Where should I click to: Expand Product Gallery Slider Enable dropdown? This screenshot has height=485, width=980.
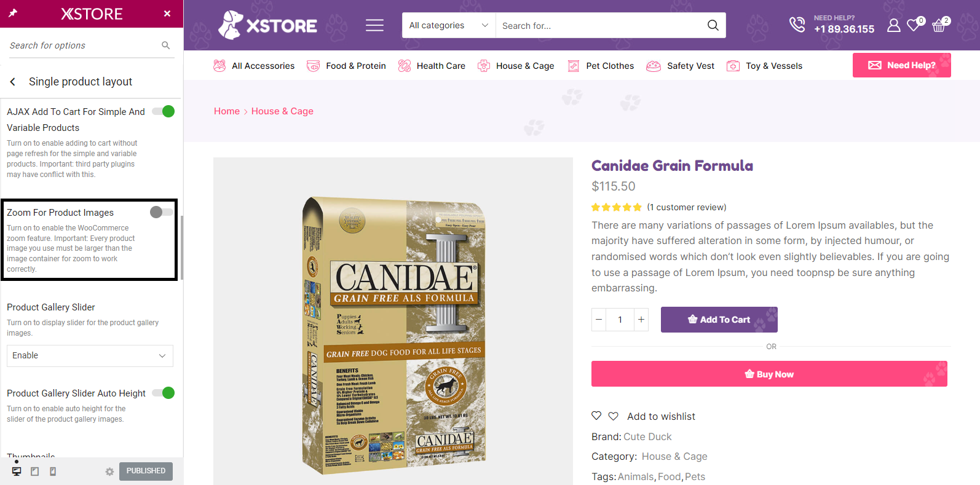pos(90,356)
